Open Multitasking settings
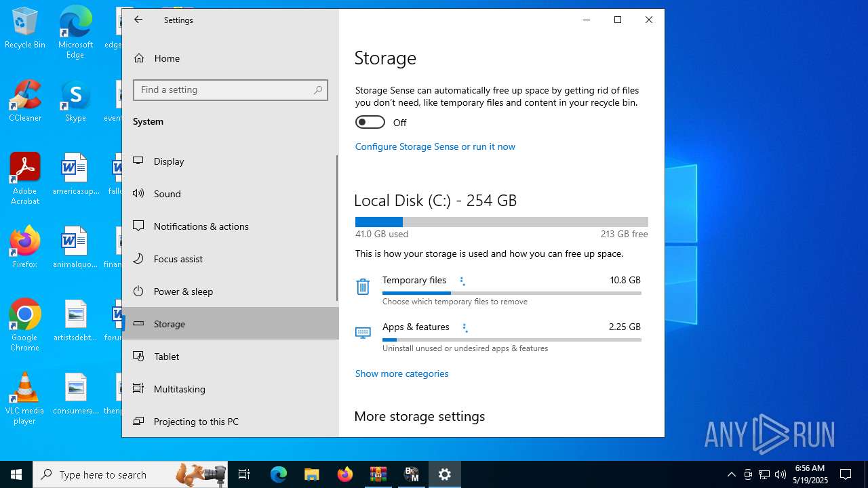Image resolution: width=868 pixels, height=488 pixels. click(231, 389)
